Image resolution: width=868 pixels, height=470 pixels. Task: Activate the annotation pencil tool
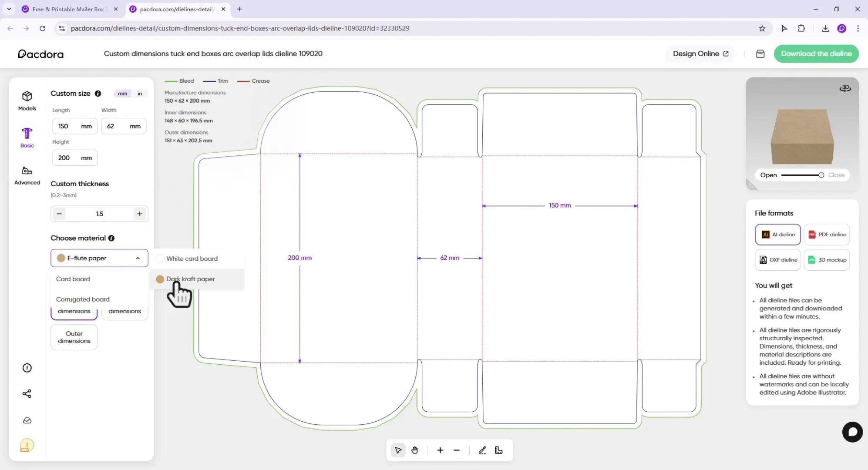482,450
